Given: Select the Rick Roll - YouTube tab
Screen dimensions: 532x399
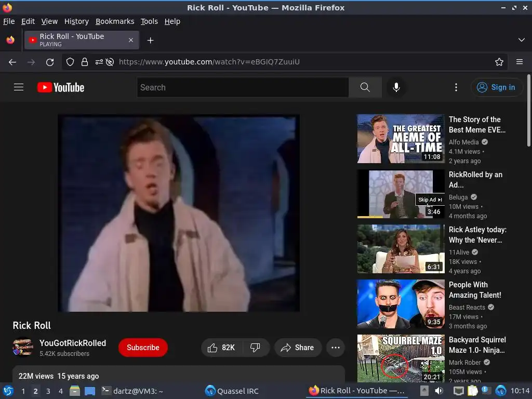Looking at the screenshot, I should point(82,40).
